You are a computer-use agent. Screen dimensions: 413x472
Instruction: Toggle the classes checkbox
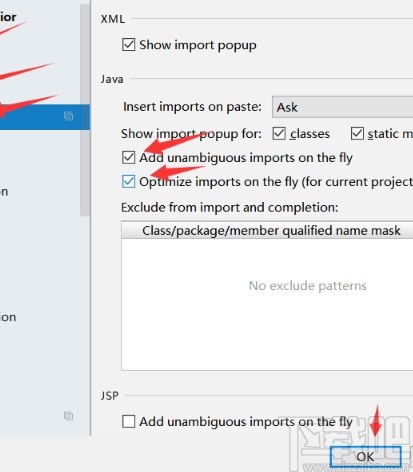click(x=279, y=134)
